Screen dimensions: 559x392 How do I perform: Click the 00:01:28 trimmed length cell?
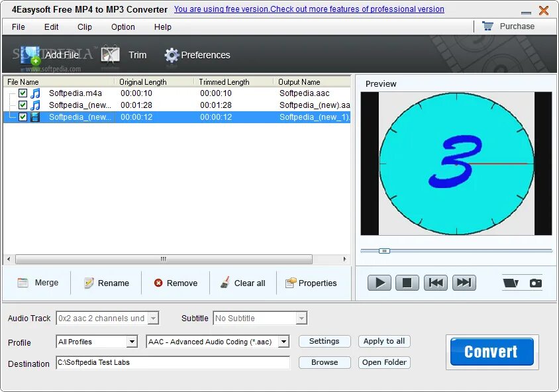tap(216, 105)
